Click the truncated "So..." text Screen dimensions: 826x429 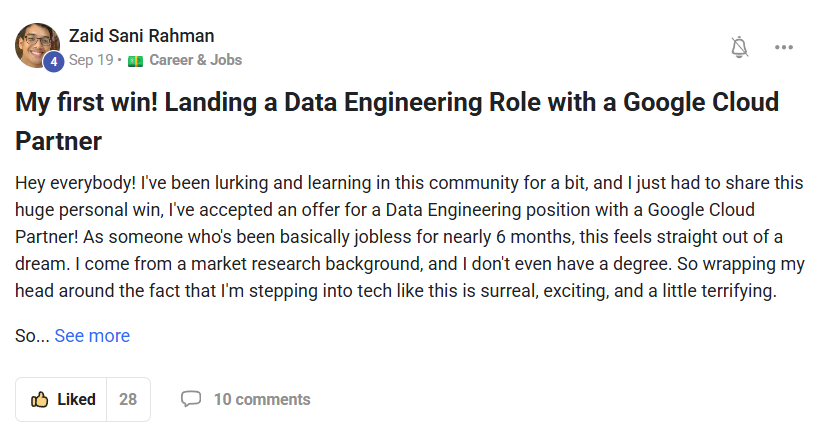[32, 336]
